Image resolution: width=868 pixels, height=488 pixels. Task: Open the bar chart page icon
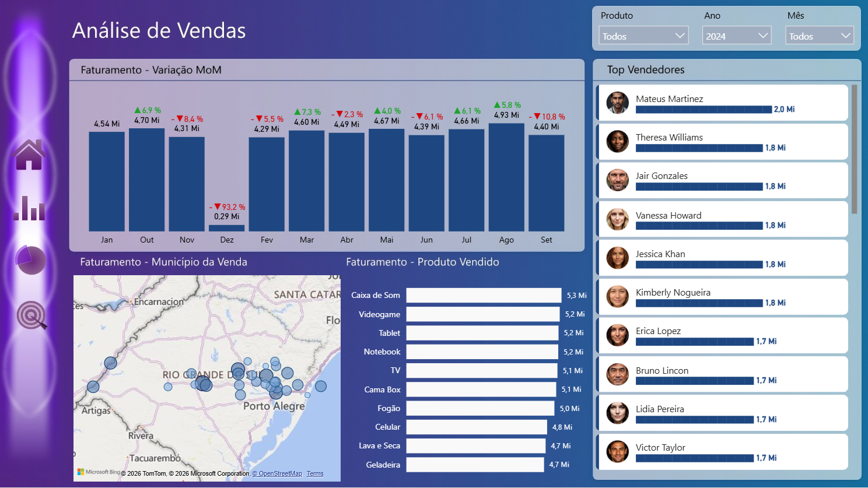coord(29,208)
